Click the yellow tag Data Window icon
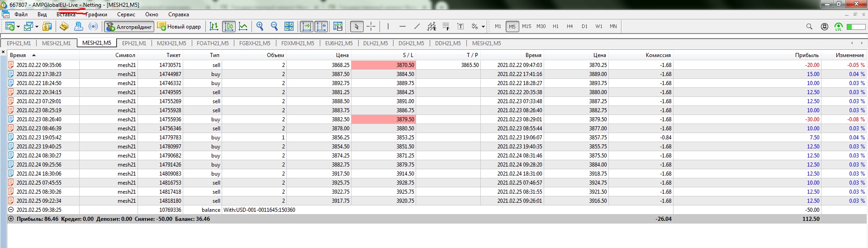This screenshot has height=248, width=868. coord(64,27)
